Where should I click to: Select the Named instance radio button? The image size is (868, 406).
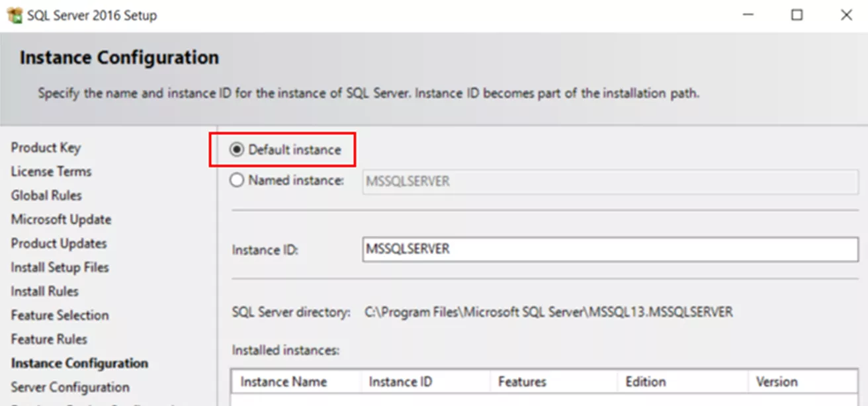[x=236, y=180]
